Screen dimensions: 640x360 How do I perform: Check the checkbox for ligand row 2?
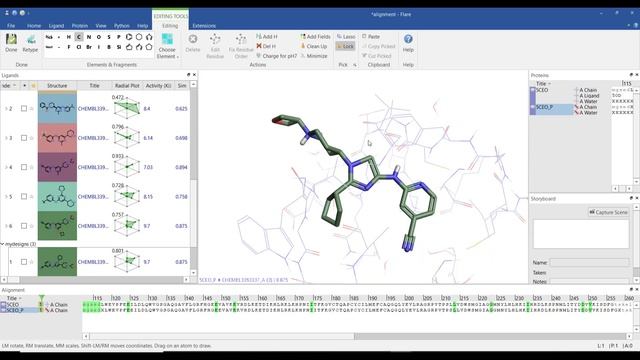tap(24, 109)
